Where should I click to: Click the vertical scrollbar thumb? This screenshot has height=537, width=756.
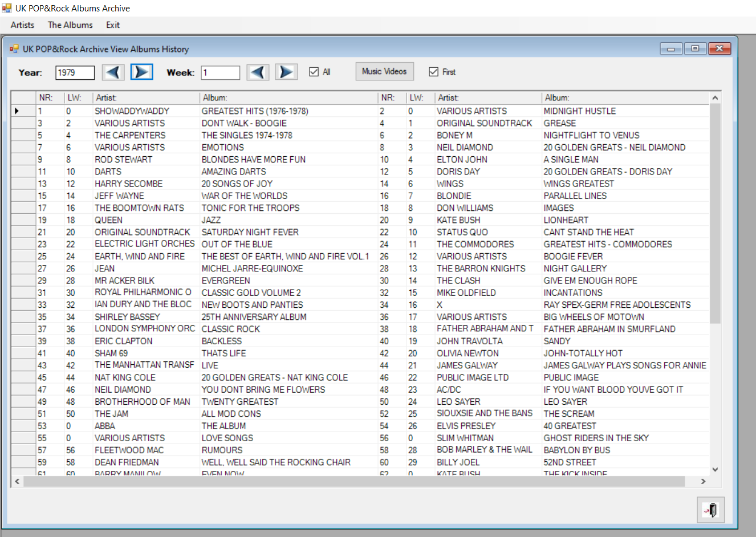pyautogui.click(x=715, y=214)
